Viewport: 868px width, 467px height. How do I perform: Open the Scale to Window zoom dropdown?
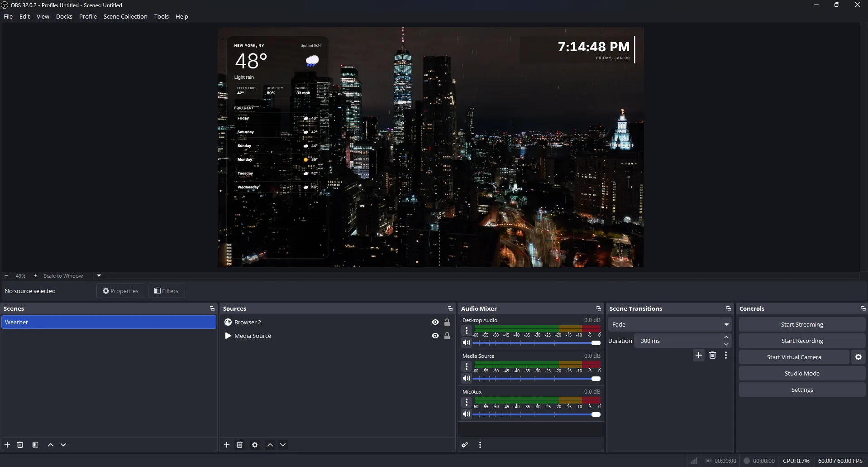[98, 275]
